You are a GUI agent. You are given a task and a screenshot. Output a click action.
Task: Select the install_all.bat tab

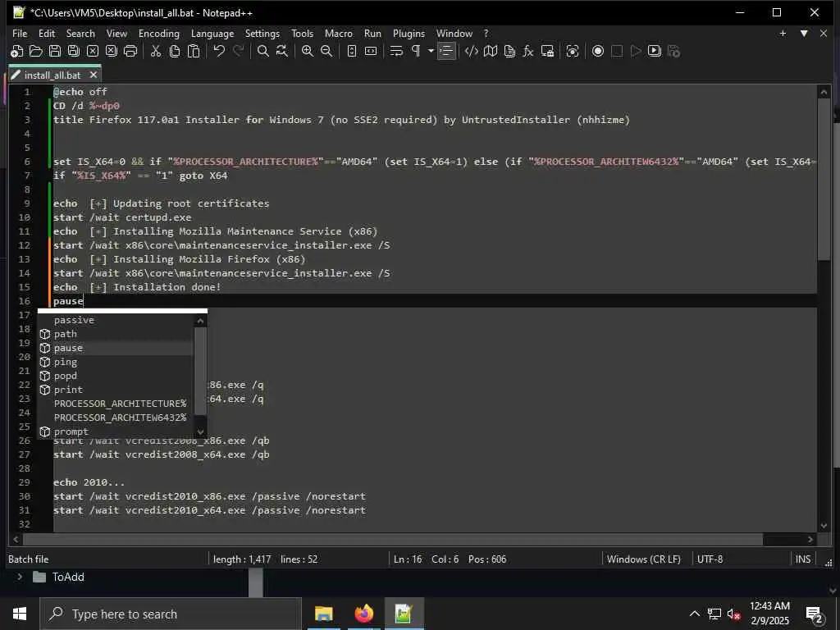[x=52, y=75]
